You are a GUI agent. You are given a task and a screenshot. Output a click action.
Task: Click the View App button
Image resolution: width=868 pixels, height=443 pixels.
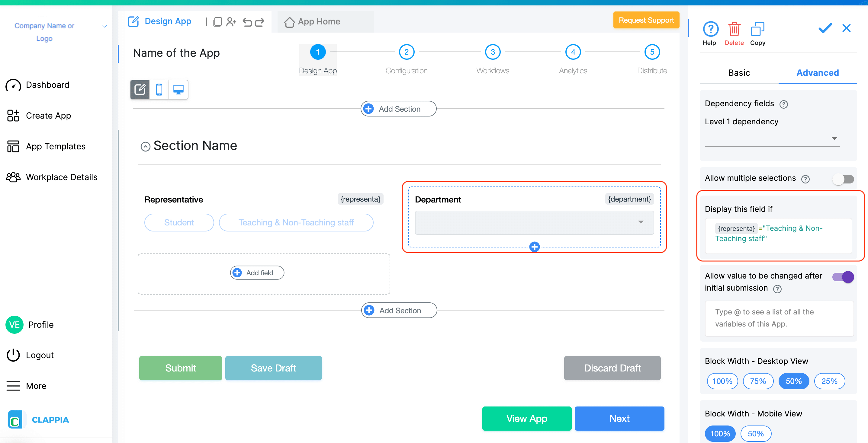click(526, 418)
